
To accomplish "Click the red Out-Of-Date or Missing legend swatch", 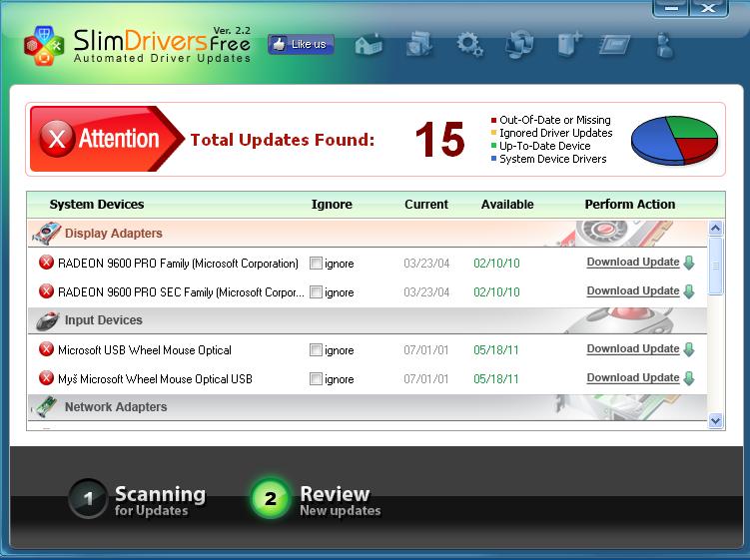I will (x=493, y=120).
